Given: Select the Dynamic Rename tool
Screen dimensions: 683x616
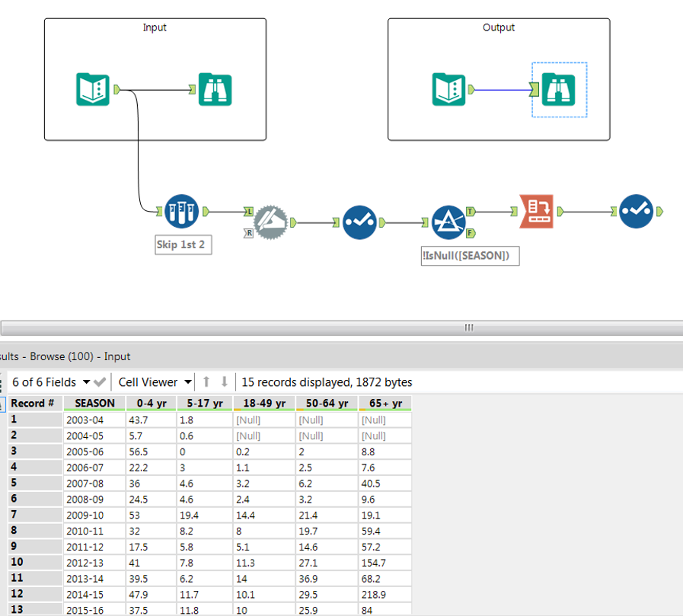Looking at the screenshot, I should click(x=270, y=222).
